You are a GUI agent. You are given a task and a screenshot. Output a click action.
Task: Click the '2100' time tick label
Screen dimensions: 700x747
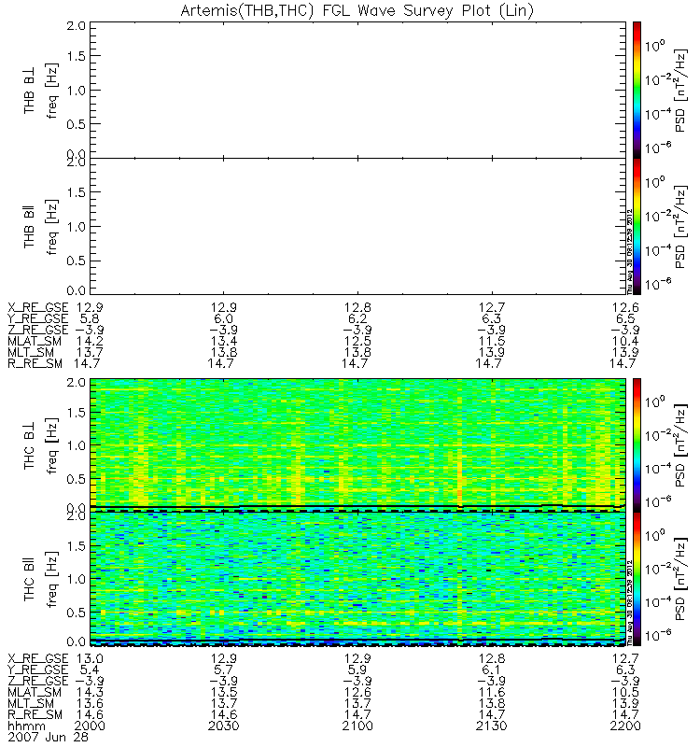click(x=357, y=726)
